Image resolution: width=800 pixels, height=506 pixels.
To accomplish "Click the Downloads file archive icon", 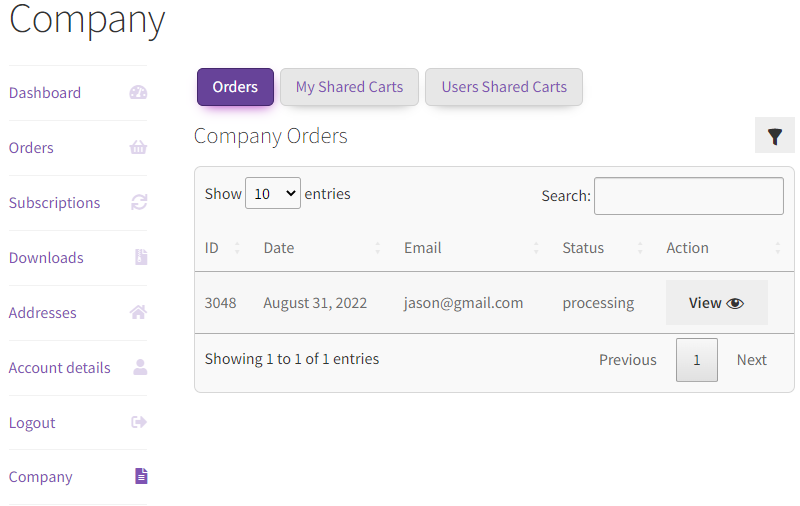I will point(141,257).
